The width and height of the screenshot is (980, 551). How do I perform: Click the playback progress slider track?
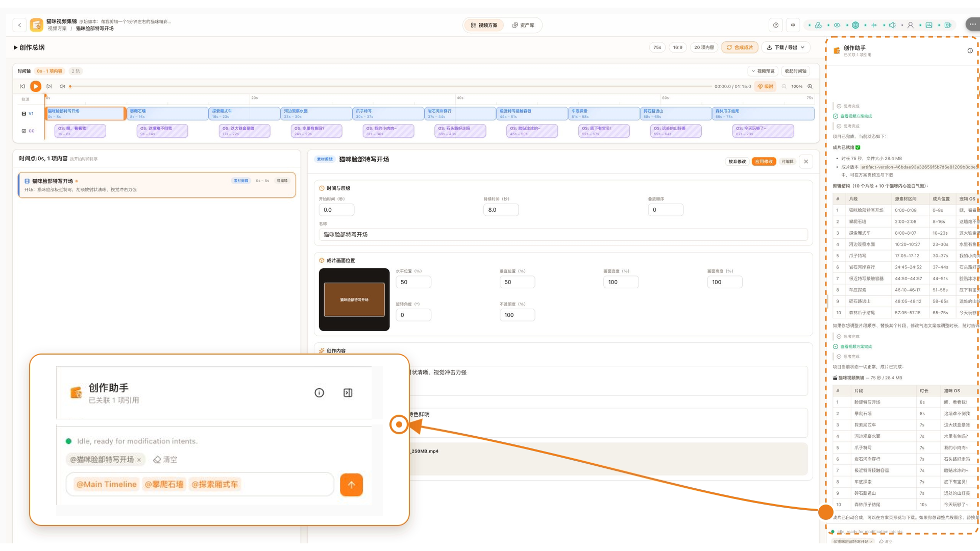[390, 86]
